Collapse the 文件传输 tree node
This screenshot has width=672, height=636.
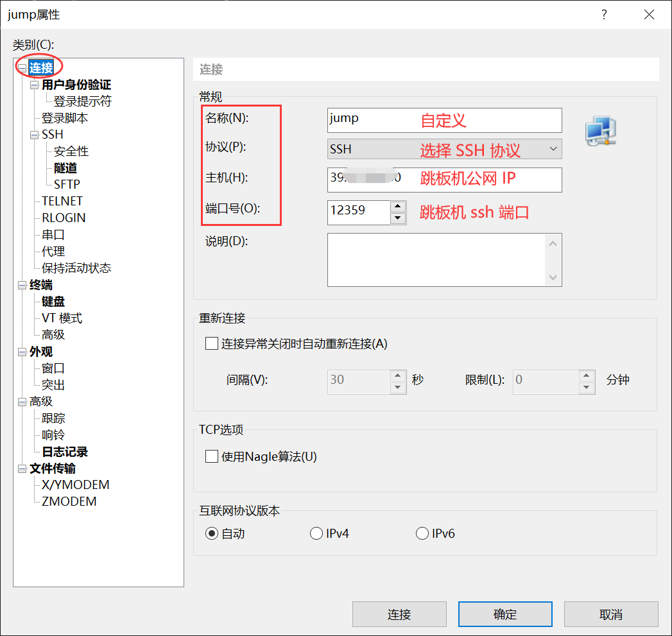[x=22, y=469]
